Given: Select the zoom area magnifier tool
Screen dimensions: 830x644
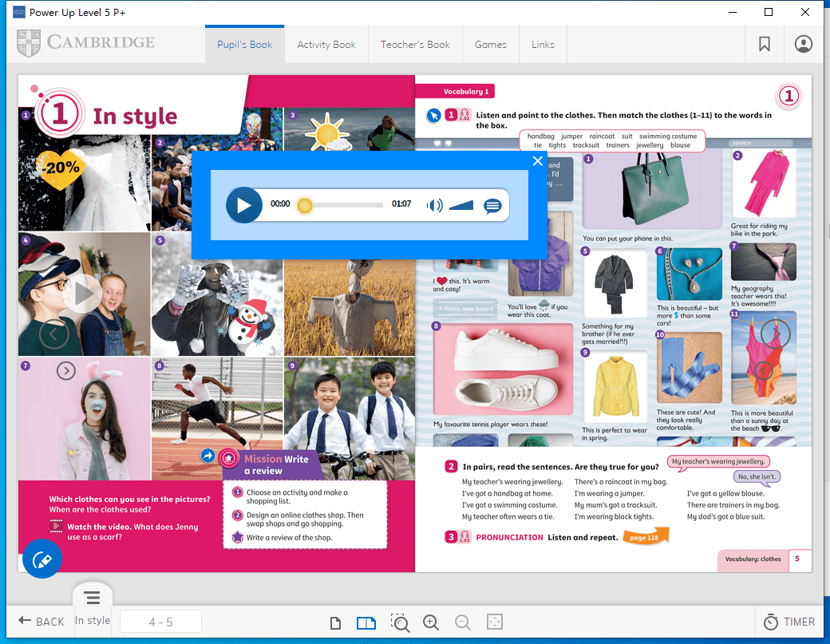Looking at the screenshot, I should [x=400, y=622].
